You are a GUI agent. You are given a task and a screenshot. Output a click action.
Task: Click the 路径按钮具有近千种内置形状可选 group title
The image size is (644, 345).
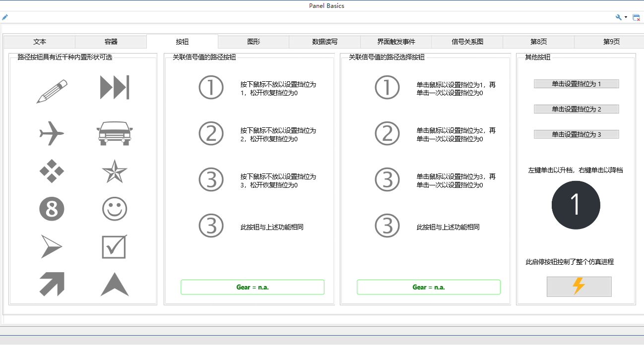pos(65,57)
